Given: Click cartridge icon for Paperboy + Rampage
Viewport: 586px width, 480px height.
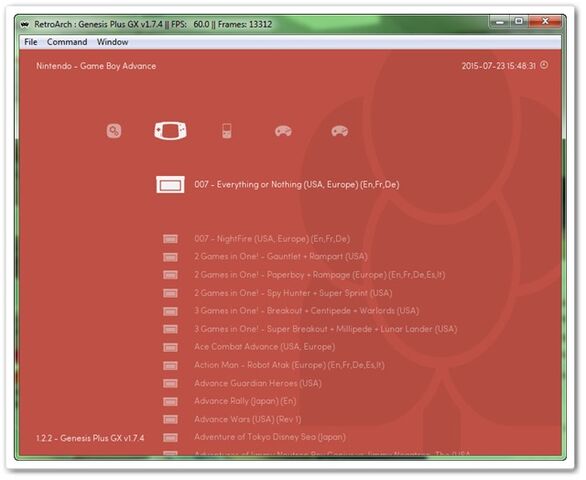Looking at the screenshot, I should (170, 275).
